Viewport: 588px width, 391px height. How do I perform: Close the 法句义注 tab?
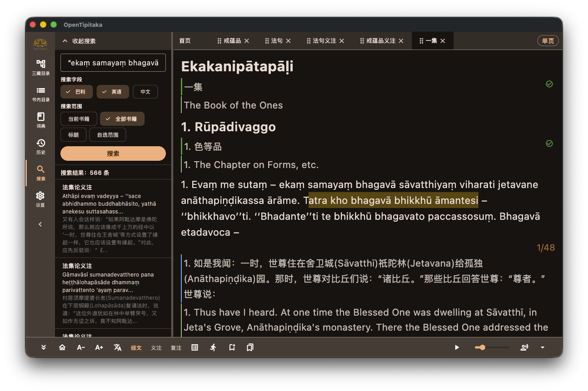point(342,41)
